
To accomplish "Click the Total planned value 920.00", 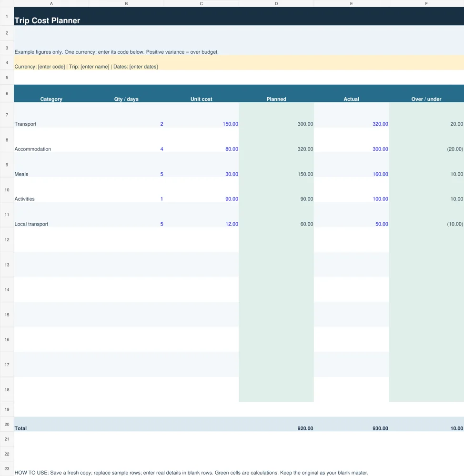I will (276, 425).
